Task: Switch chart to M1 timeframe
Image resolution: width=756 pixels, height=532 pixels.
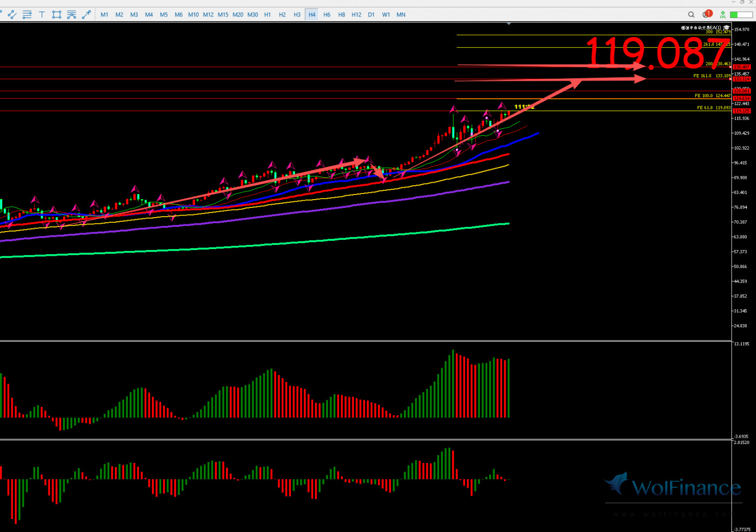Action: pos(105,14)
